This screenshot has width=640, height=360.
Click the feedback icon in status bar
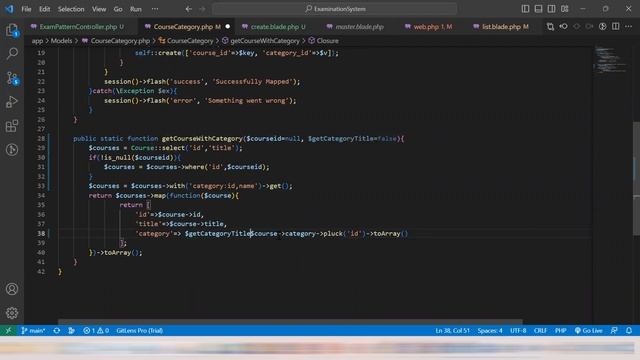click(x=614, y=331)
